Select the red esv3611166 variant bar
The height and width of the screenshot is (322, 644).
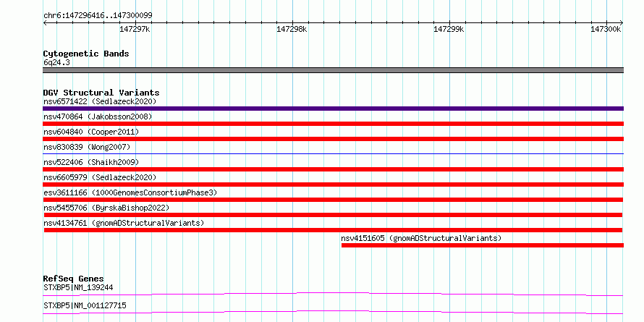point(333,200)
